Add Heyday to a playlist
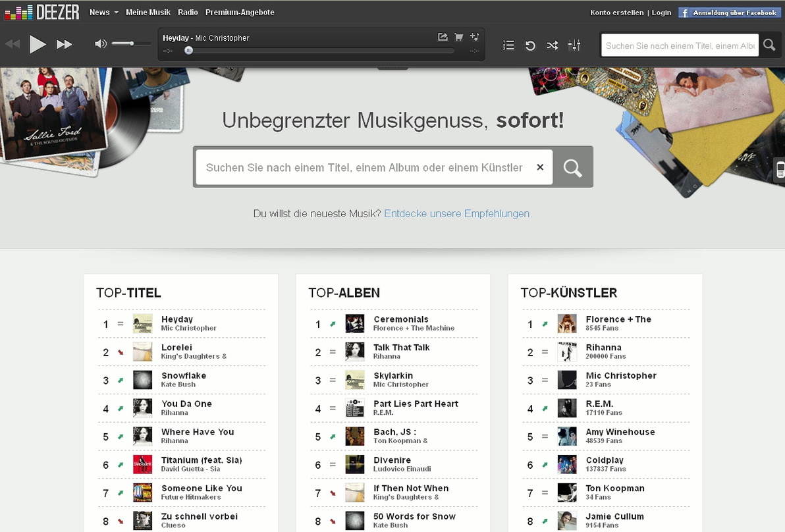 pos(475,37)
